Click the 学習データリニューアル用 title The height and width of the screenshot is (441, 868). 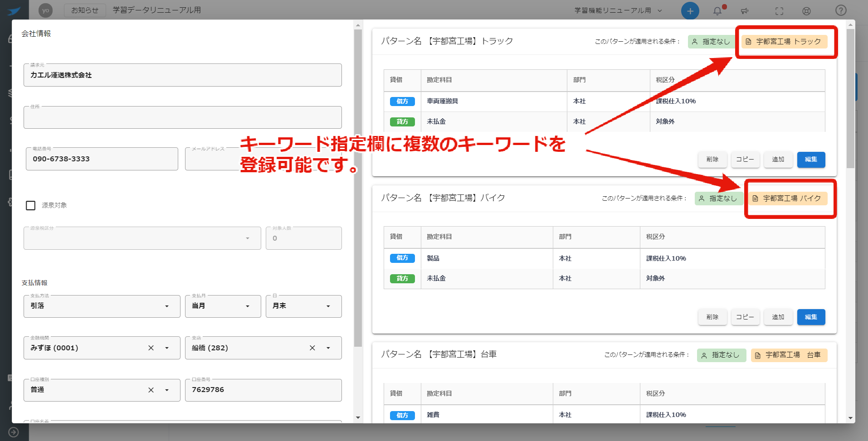tap(157, 10)
